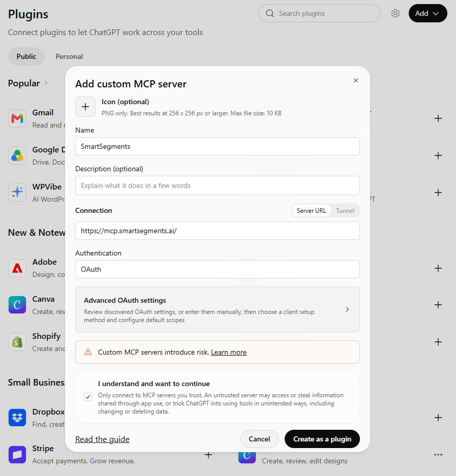This screenshot has height=476, width=456.
Task: Click 'Create, review, edit designs' text
Action: pos(305,461)
